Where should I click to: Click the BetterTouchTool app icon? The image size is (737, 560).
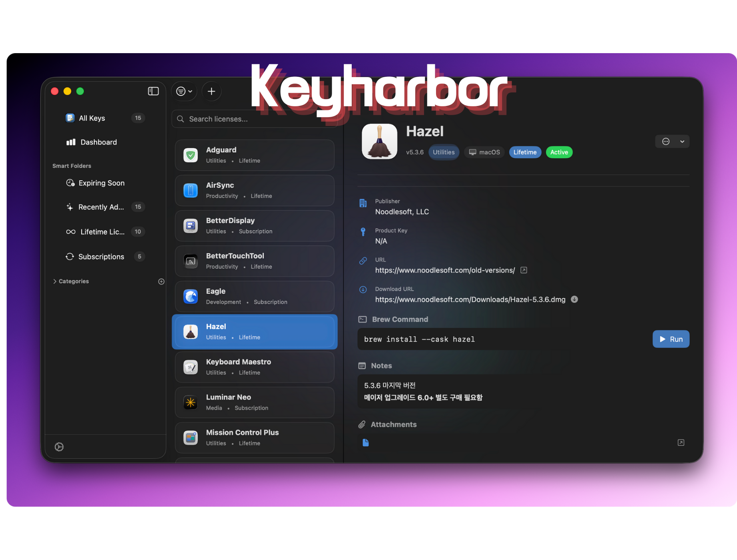[191, 261]
